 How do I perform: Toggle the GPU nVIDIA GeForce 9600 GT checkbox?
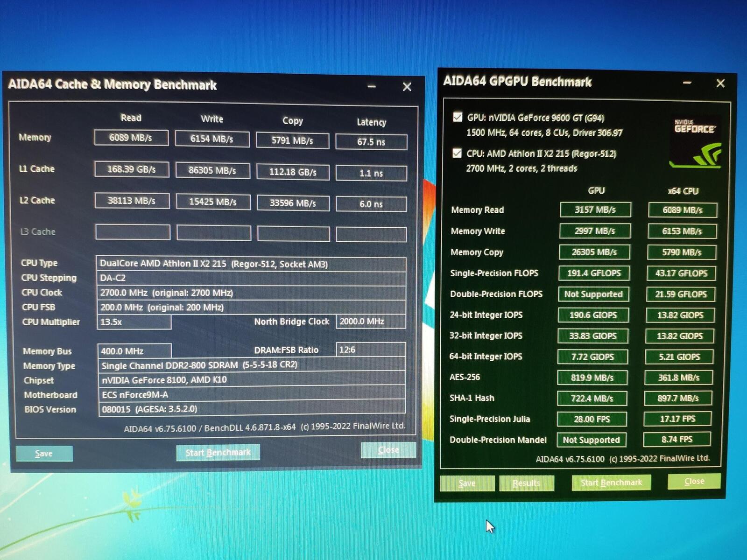point(458,117)
